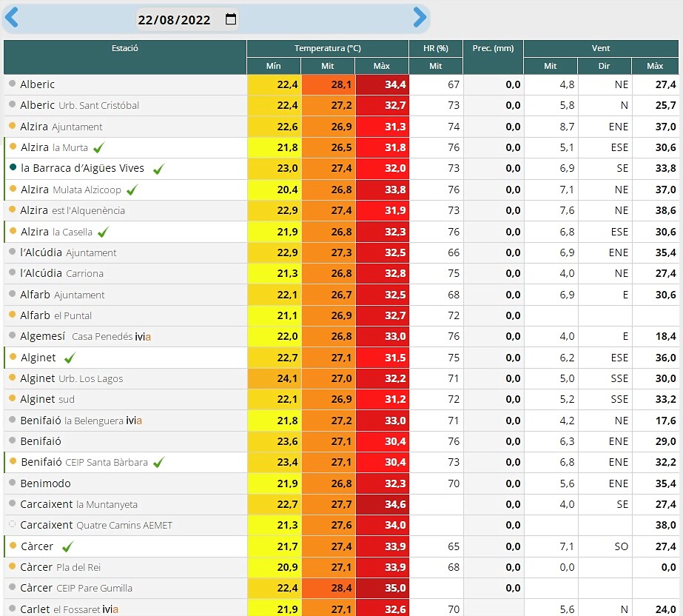Open station Alginet Urb. Los Lagos
This screenshot has height=616, width=683.
point(72,378)
